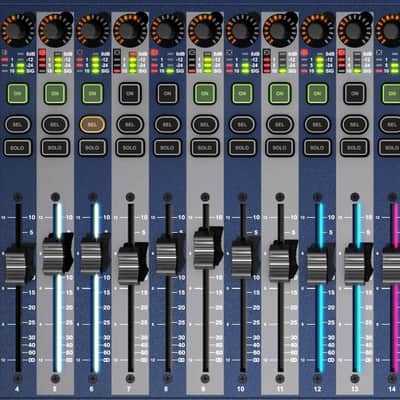Screen dimensions: 400x400
Task: Solo channel 9
Action: click(205, 148)
